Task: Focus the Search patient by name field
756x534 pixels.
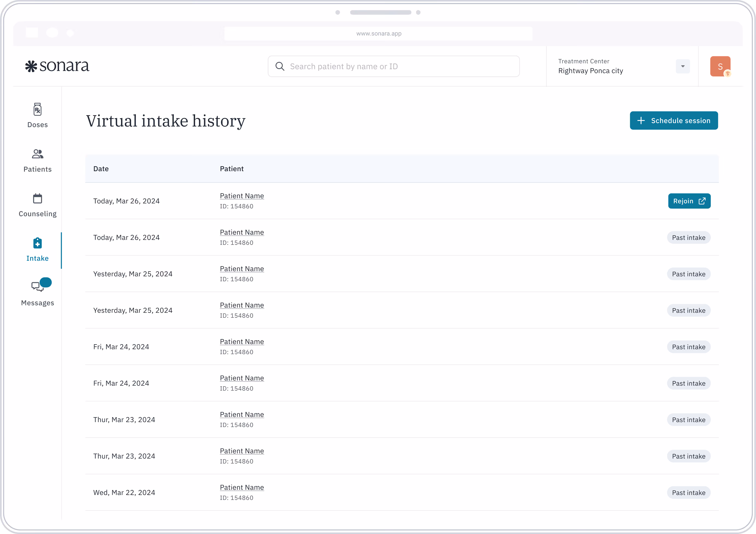Action: [393, 66]
